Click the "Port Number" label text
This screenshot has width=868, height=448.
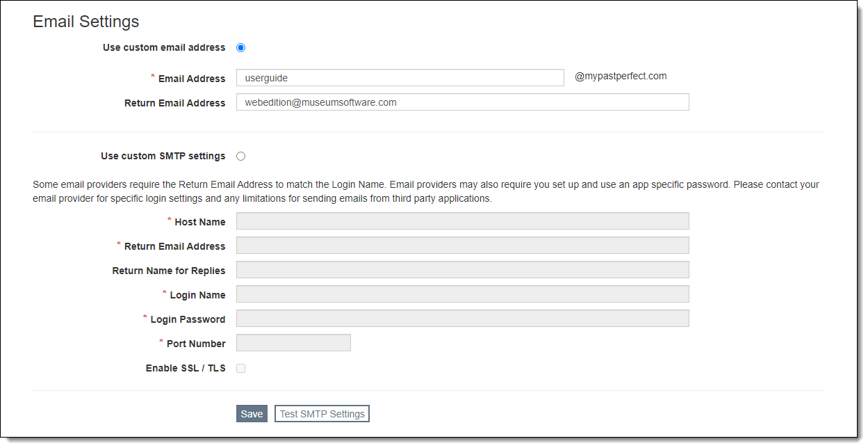pos(196,344)
